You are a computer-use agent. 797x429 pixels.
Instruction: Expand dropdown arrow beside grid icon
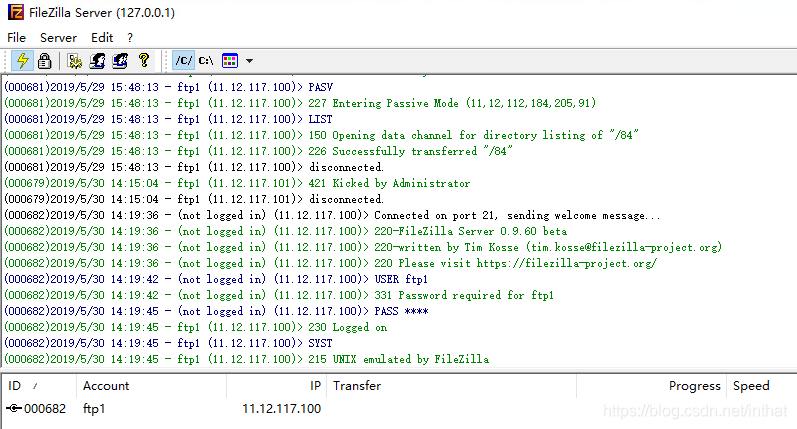tap(249, 61)
